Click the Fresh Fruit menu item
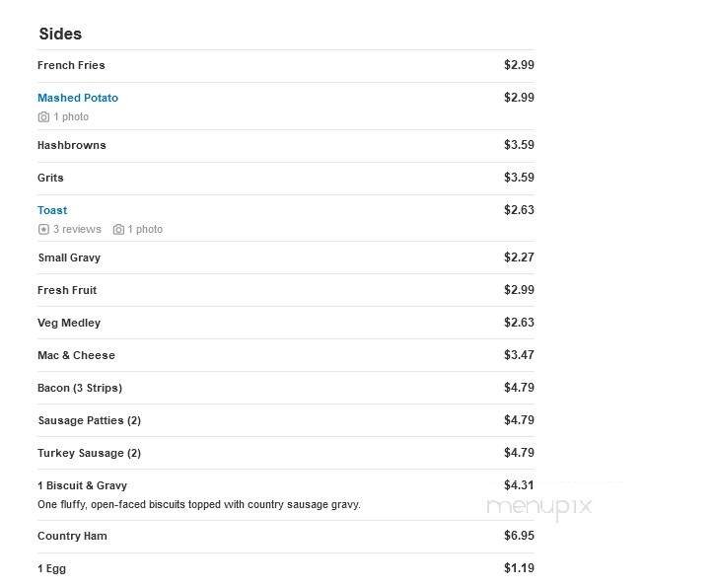Viewport: 716px width, 588px height. (x=67, y=290)
